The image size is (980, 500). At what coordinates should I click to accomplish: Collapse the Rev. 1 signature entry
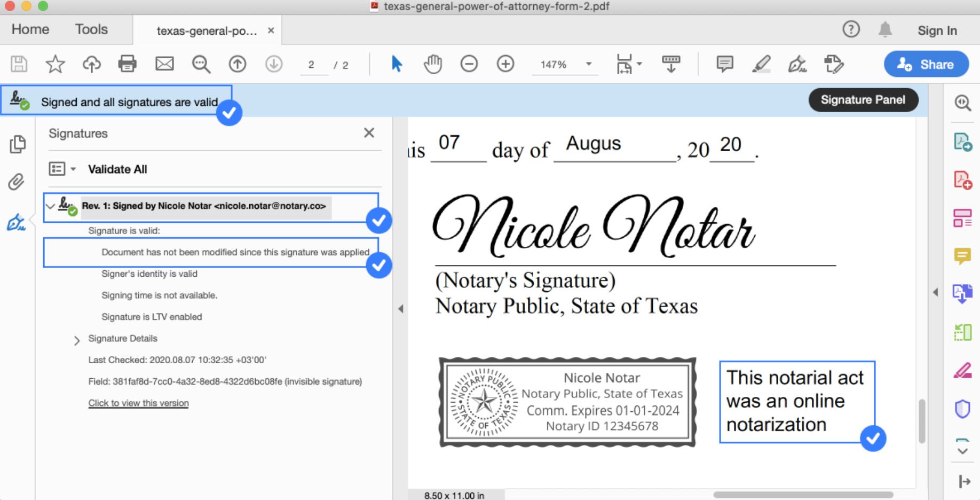(x=50, y=206)
